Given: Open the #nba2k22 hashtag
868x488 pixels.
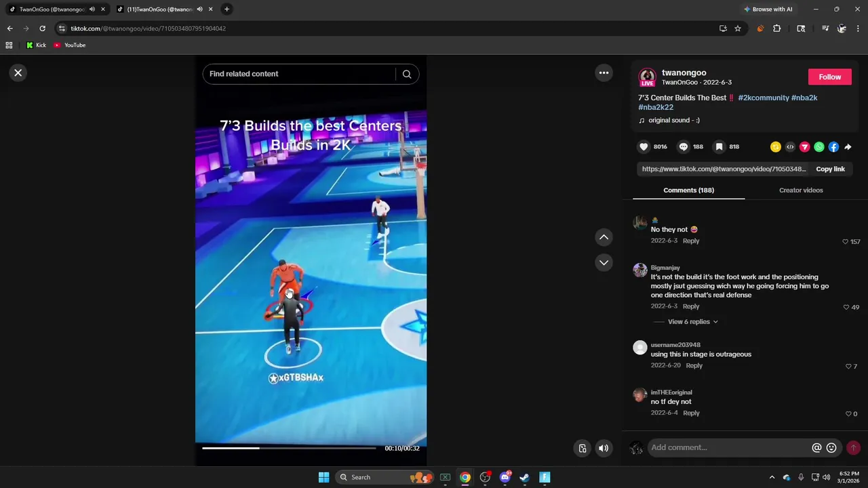Looking at the screenshot, I should [x=656, y=107].
